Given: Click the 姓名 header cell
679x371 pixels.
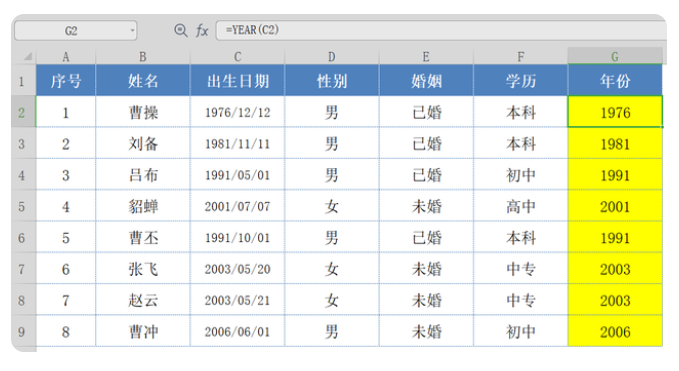Looking at the screenshot, I should click(143, 81).
